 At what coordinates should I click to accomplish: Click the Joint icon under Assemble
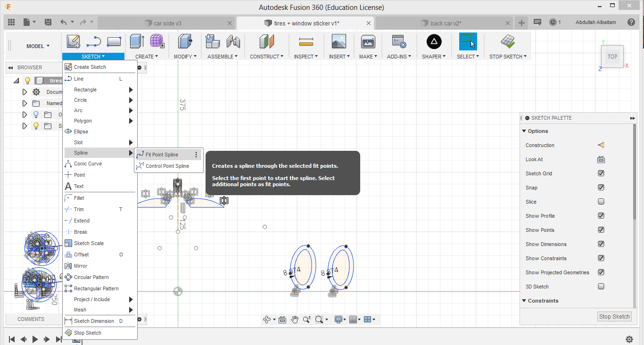tap(233, 41)
